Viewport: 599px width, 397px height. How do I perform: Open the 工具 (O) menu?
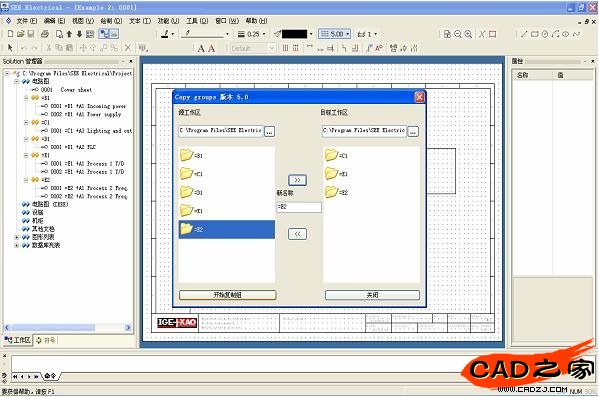(197, 21)
